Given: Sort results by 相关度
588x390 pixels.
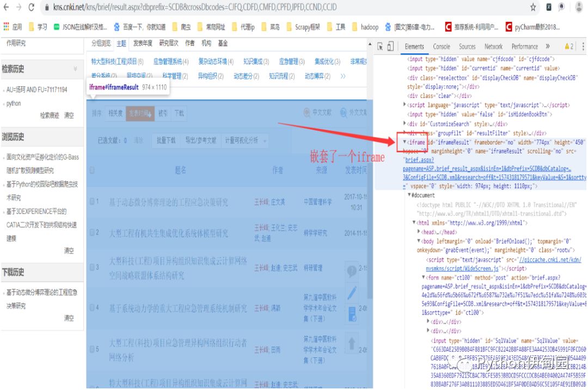Looking at the screenshot, I should click(115, 113).
